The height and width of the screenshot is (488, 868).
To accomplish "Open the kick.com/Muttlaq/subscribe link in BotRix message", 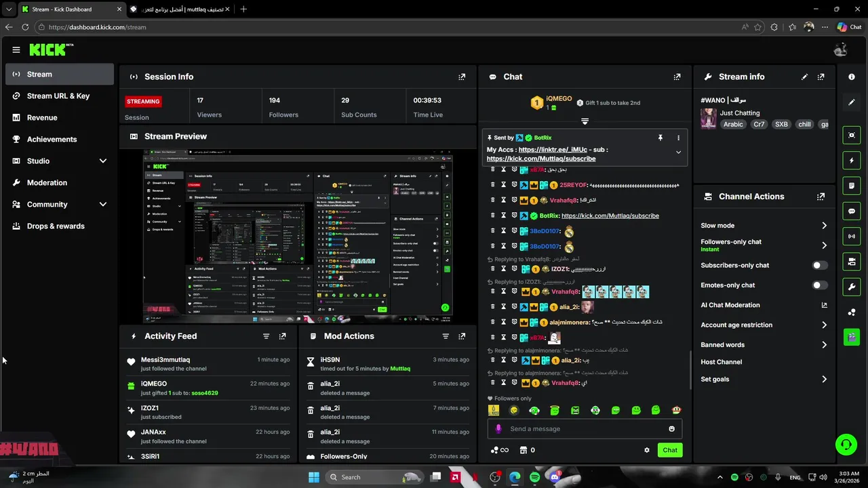I will (610, 216).
